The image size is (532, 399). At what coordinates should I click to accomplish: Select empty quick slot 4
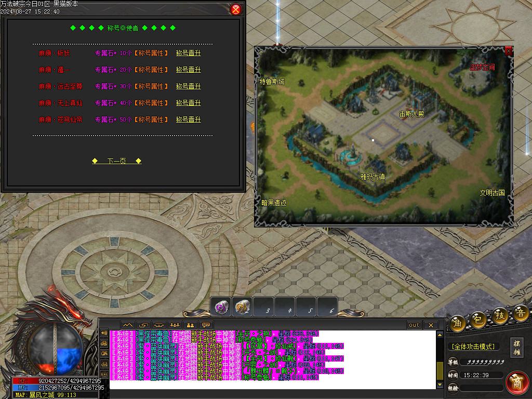click(x=285, y=307)
